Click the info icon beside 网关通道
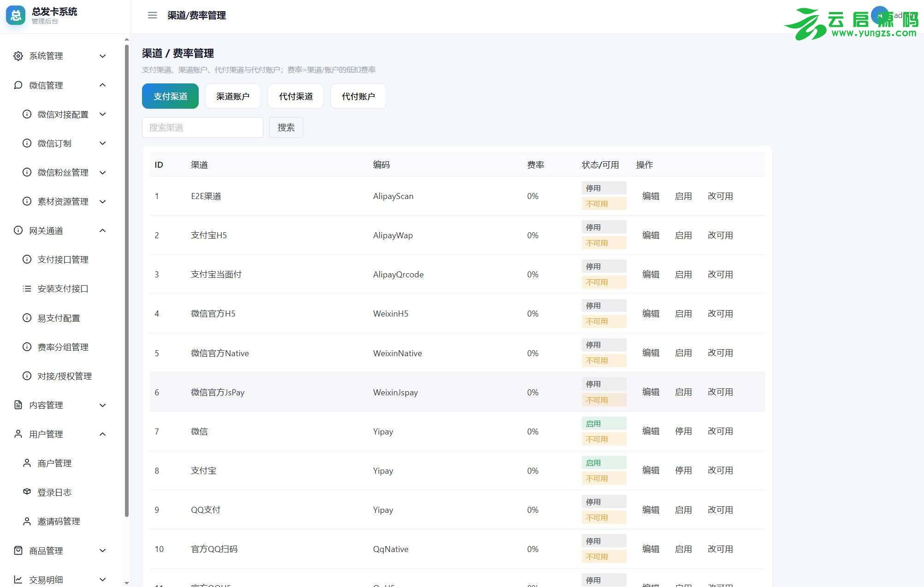This screenshot has width=924, height=587. pos(18,230)
